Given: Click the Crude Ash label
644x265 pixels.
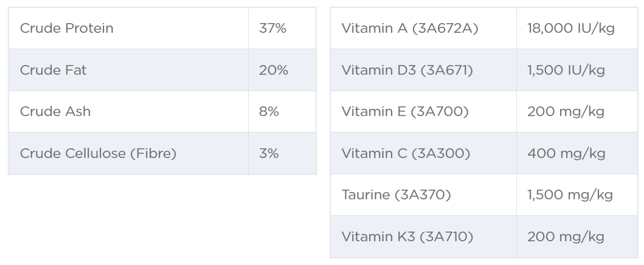Looking at the screenshot, I should coord(55,111).
